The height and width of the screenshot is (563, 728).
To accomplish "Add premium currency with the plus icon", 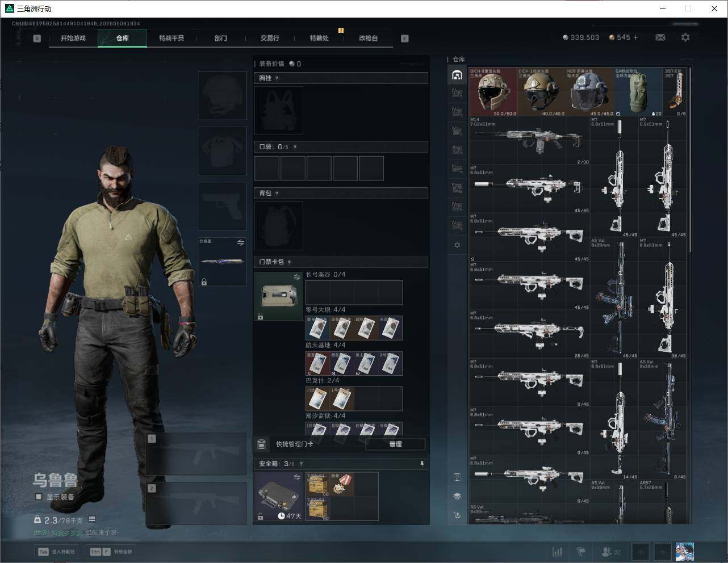I will 635,37.
